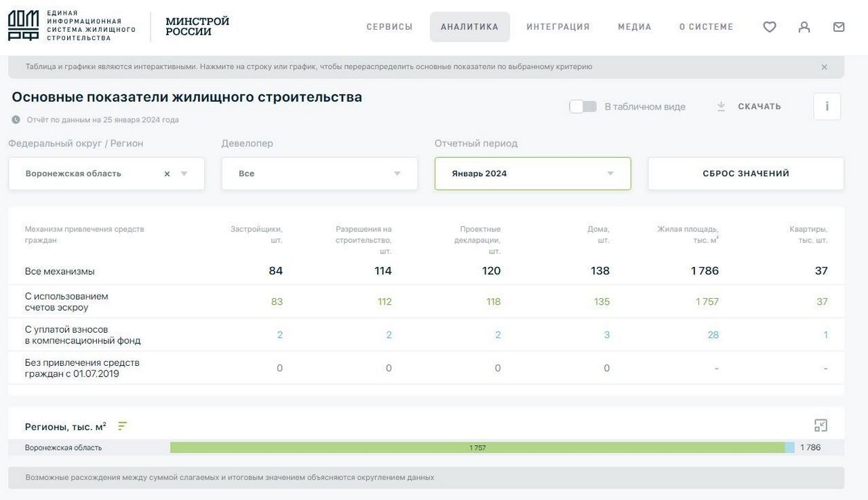The image size is (868, 500).
Task: Select the "Все механизмы" row
Action: pyautogui.click(x=427, y=271)
